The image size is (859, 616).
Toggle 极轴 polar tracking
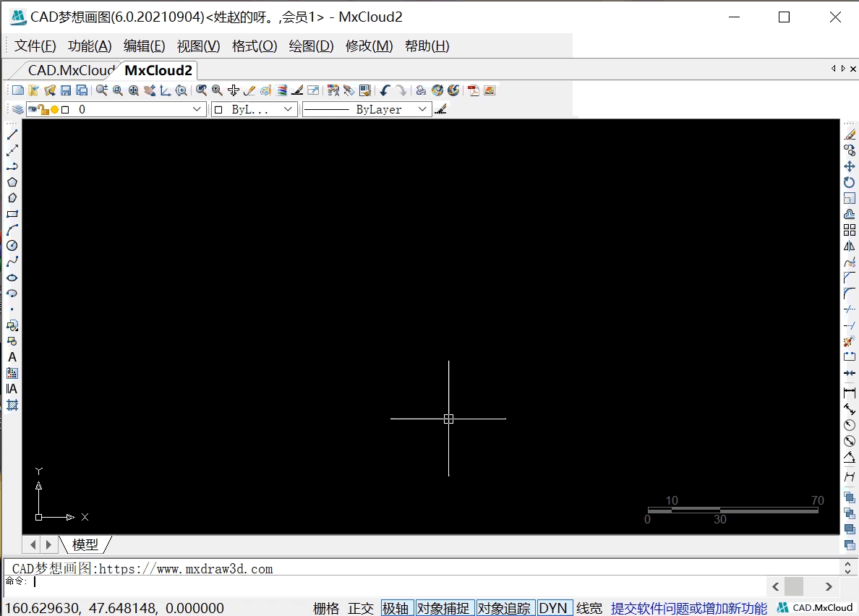[x=396, y=608]
